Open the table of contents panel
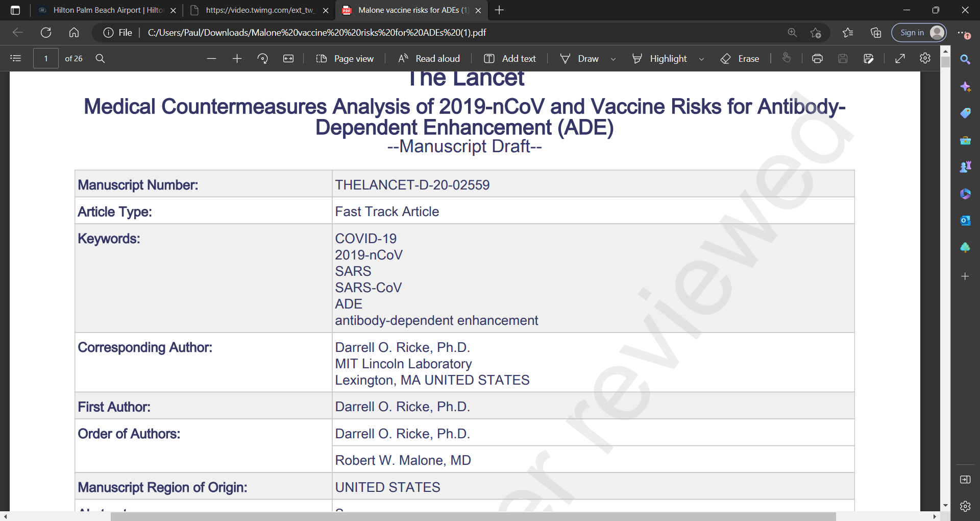Viewport: 980px width, 521px height. [16, 58]
